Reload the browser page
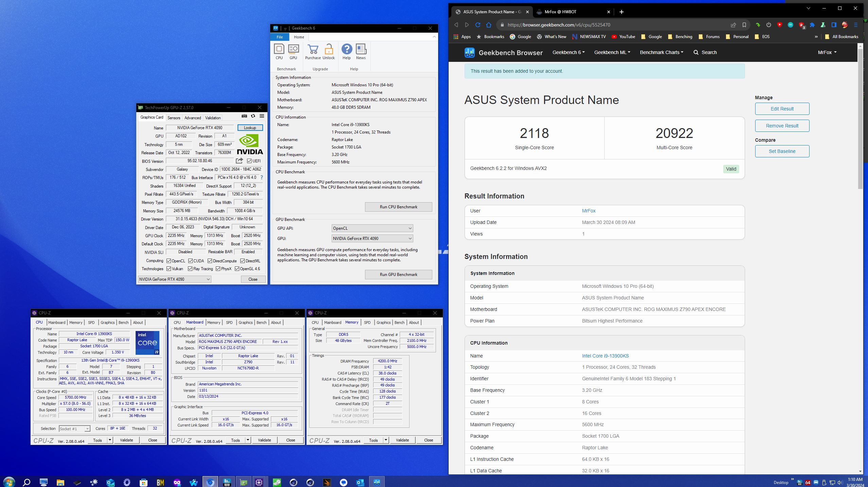This screenshot has width=868, height=487. [478, 25]
